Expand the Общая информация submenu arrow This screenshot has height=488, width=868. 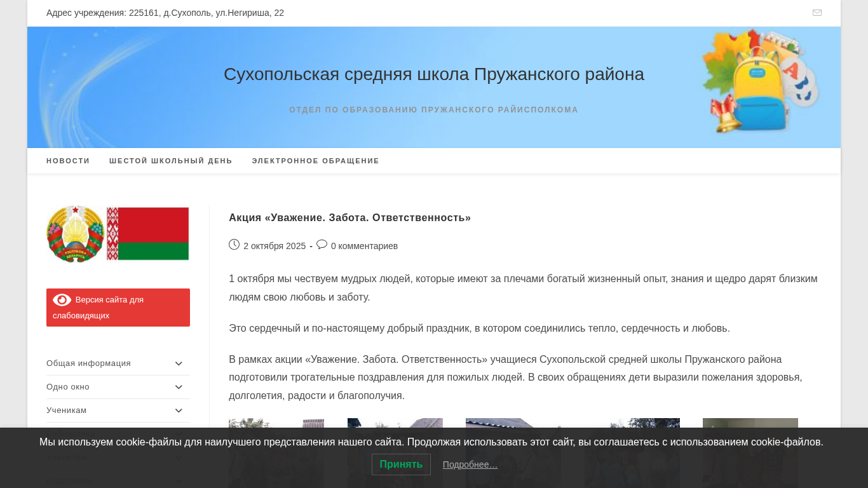[x=179, y=363]
